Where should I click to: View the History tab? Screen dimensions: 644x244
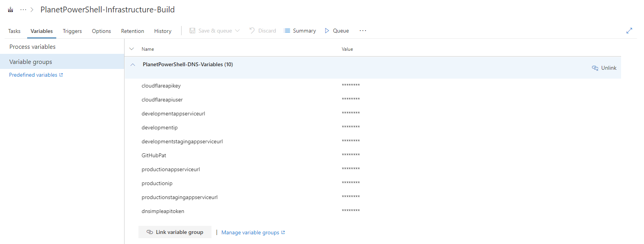tap(163, 31)
